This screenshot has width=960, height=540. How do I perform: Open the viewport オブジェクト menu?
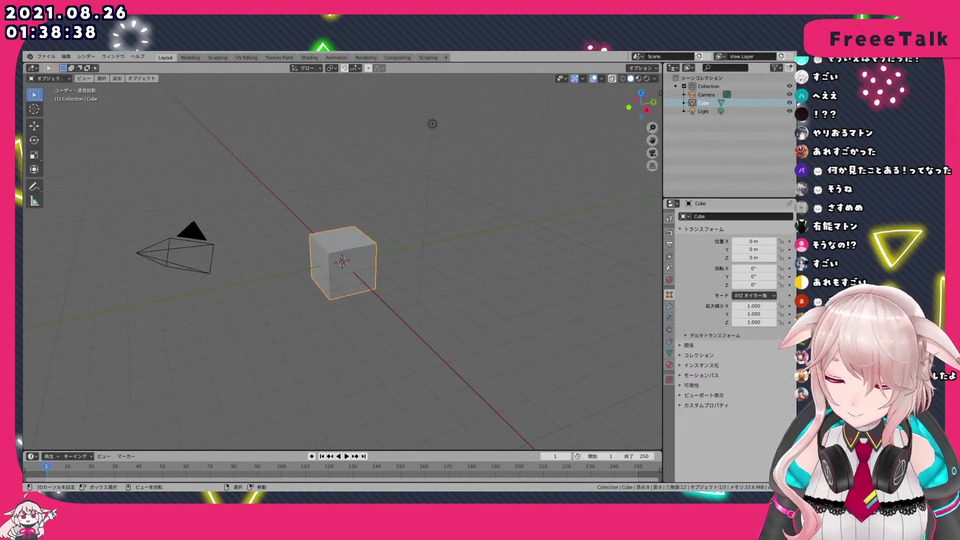[x=141, y=78]
